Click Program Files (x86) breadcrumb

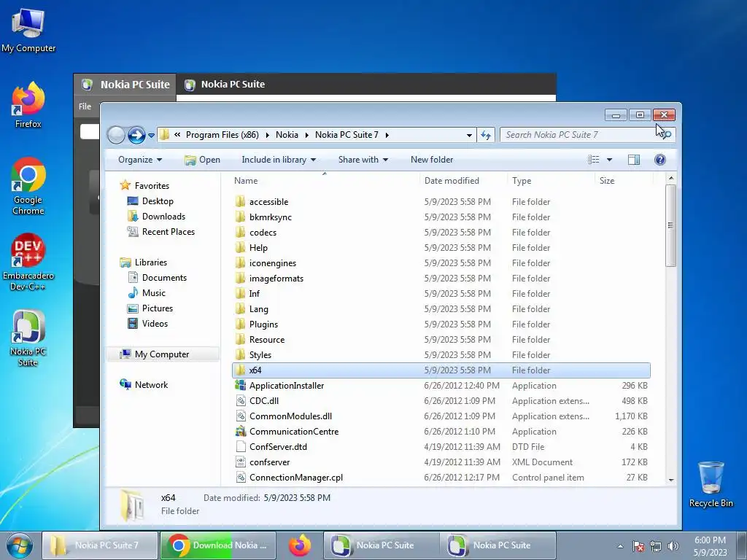point(222,135)
